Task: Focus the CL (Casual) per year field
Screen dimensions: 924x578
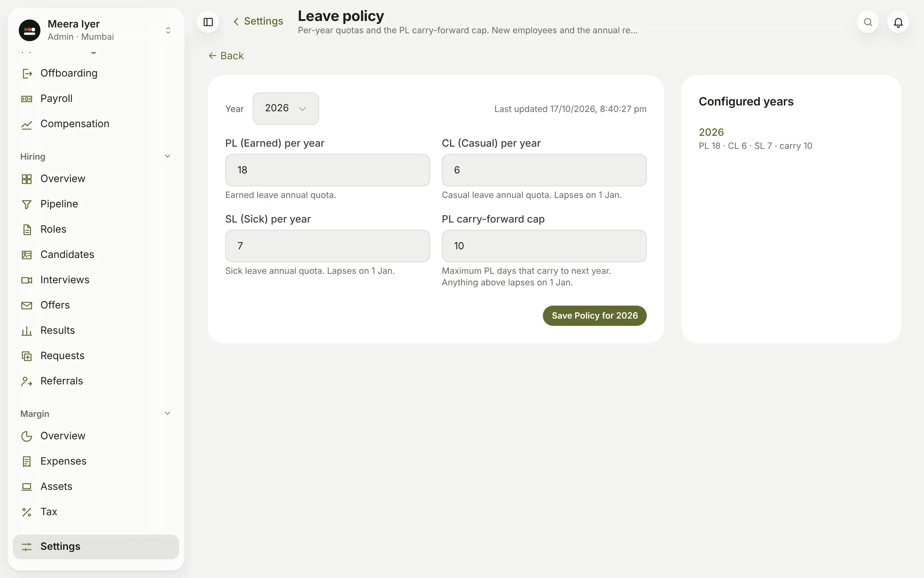Action: click(x=544, y=170)
